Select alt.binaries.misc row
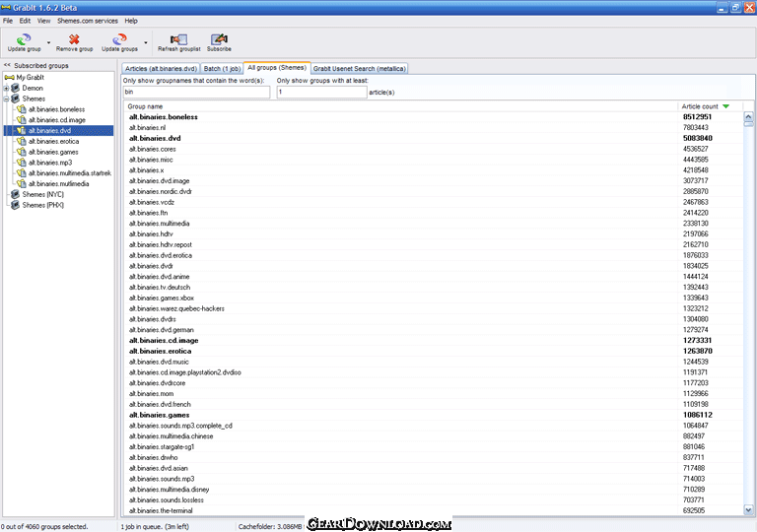 pos(433,160)
